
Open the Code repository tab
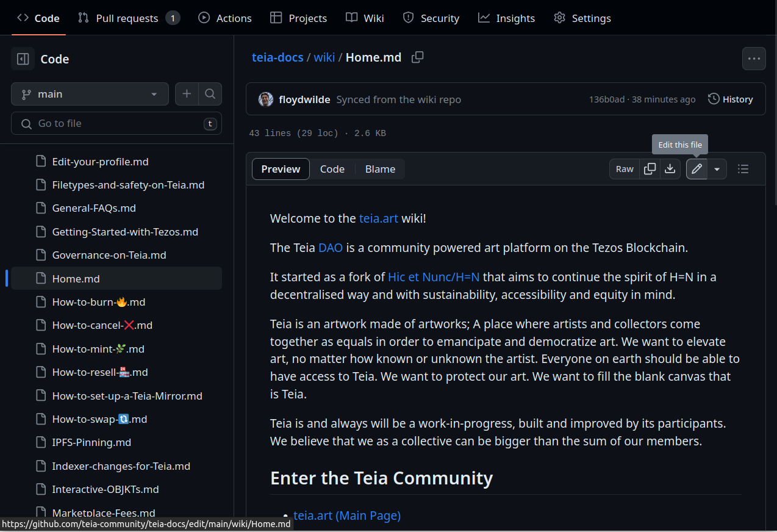click(38, 18)
